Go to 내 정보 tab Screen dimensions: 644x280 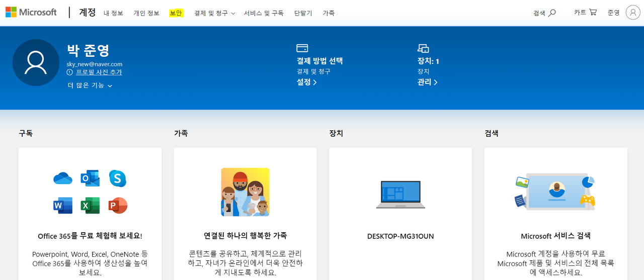pyautogui.click(x=113, y=14)
